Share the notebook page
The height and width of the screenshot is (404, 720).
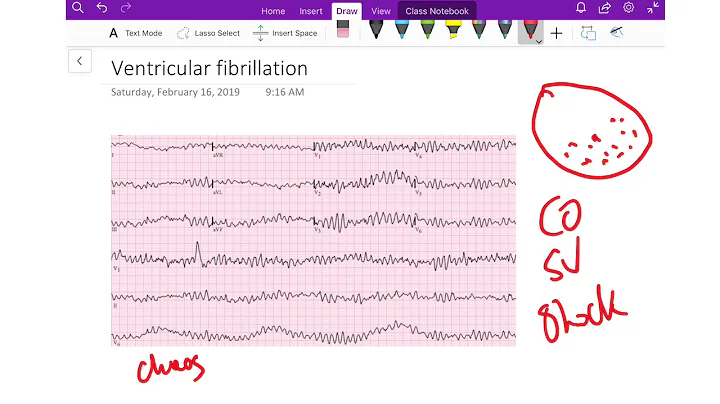point(605,8)
